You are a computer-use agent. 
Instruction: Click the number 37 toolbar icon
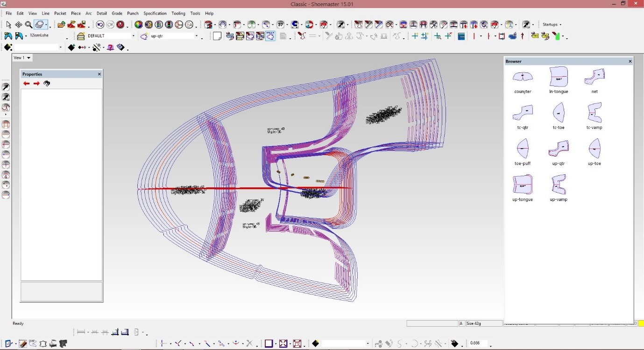coord(280,24)
